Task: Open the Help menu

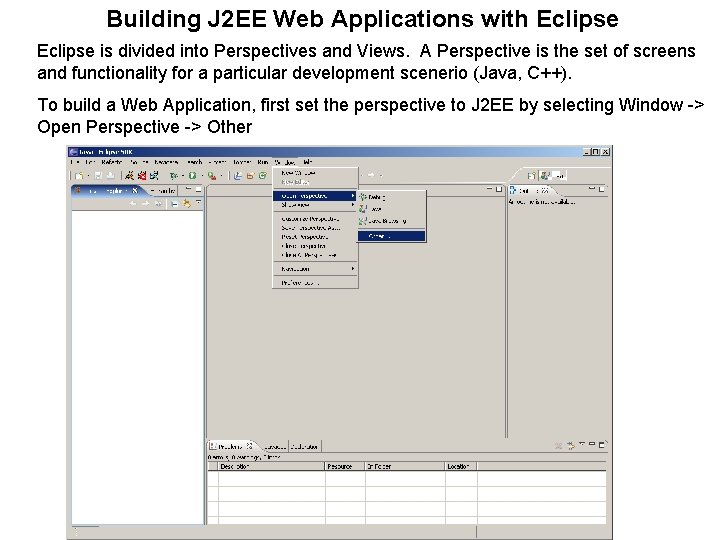Action: pos(308,162)
